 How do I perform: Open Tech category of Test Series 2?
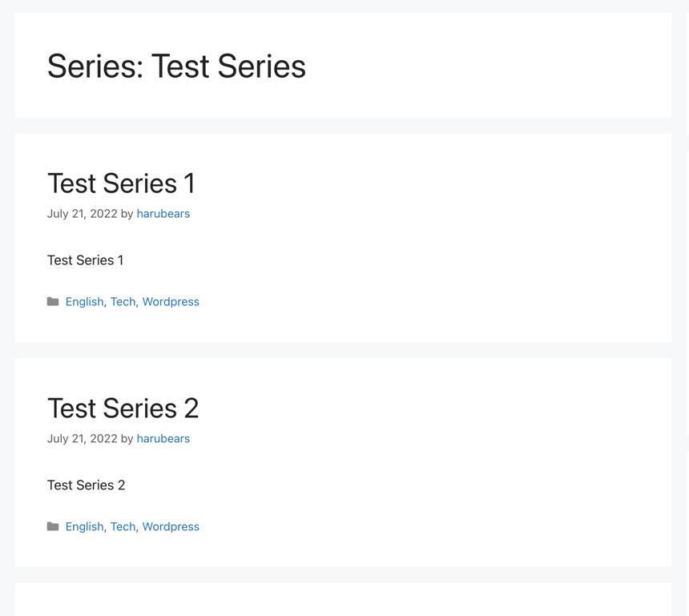click(x=123, y=527)
